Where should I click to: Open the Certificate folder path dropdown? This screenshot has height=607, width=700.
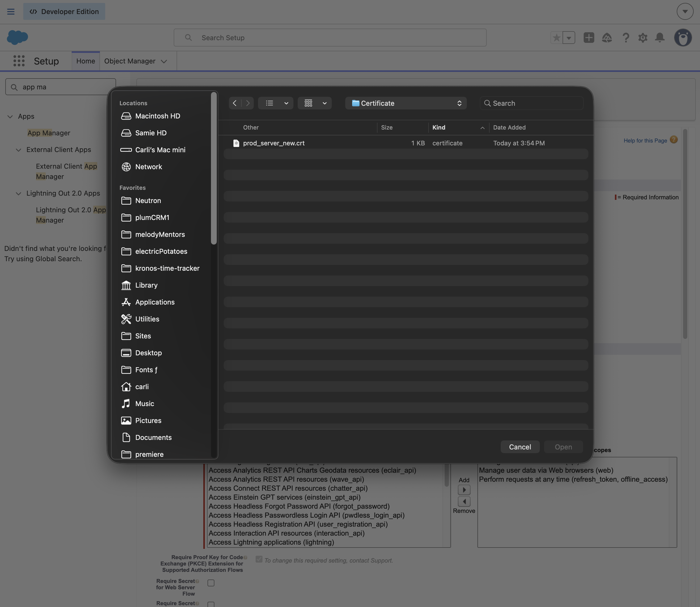pos(406,103)
